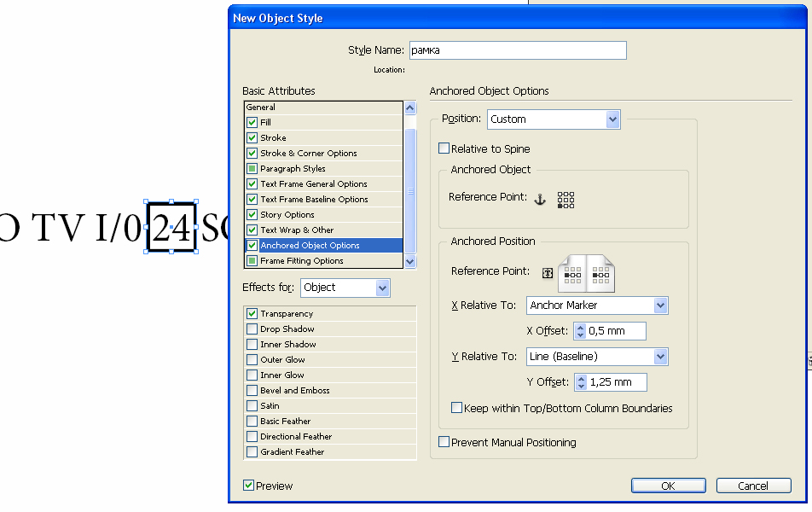Click the Basic Attributes scrollbar thumb
Screen dimensions: 812x512
point(410,190)
